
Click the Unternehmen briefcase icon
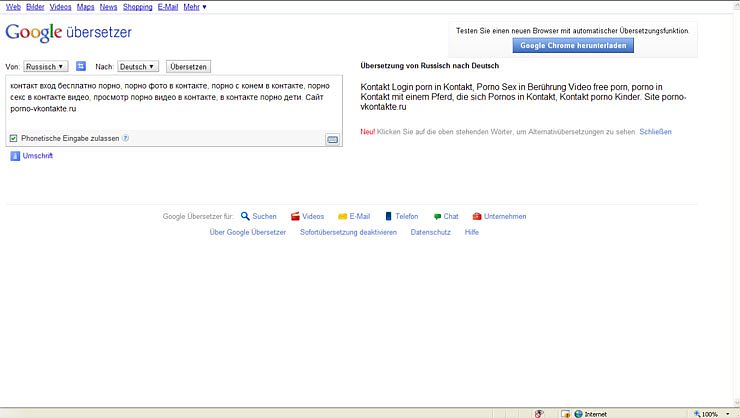477,216
